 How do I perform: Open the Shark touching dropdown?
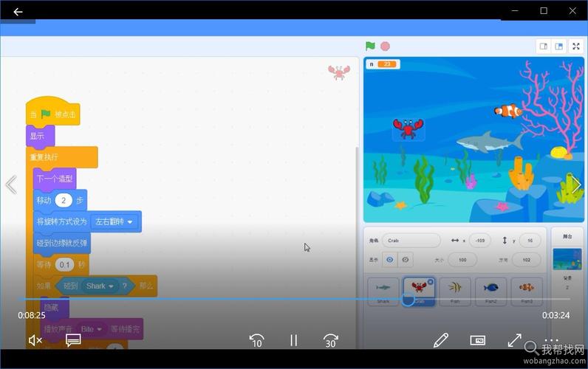(100, 286)
